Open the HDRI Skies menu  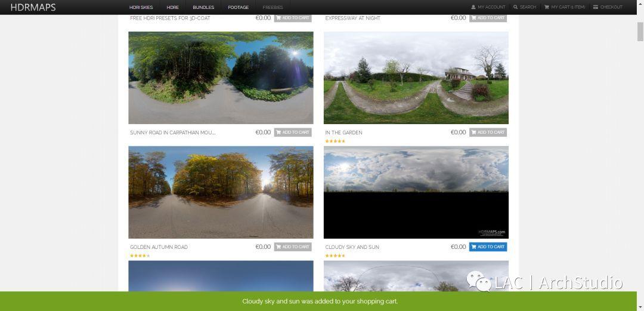tap(141, 7)
